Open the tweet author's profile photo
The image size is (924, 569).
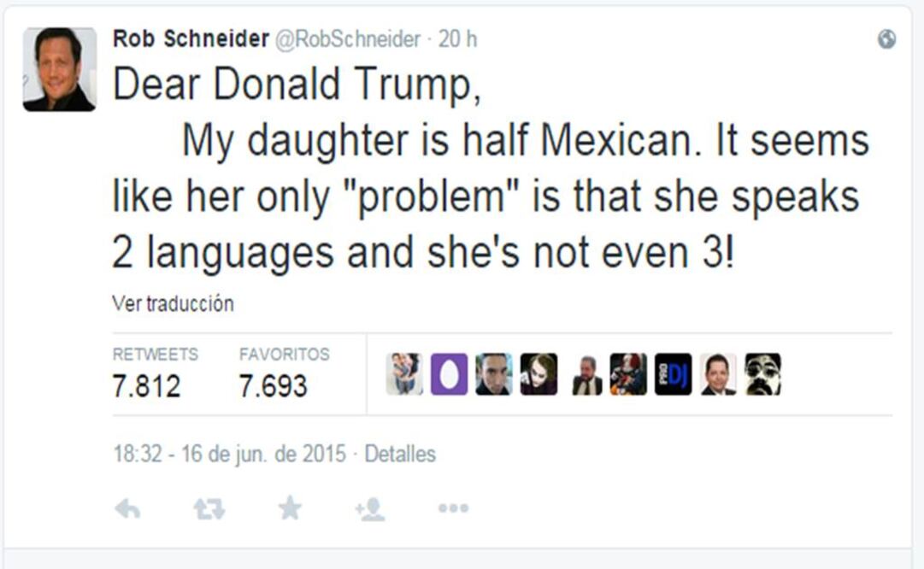pyautogui.click(x=59, y=69)
